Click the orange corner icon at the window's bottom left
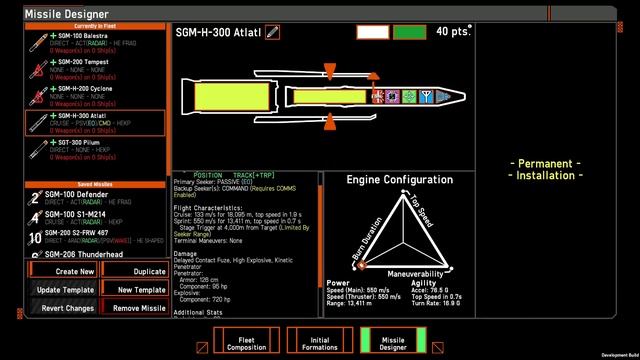The image size is (640, 360). pos(20,313)
